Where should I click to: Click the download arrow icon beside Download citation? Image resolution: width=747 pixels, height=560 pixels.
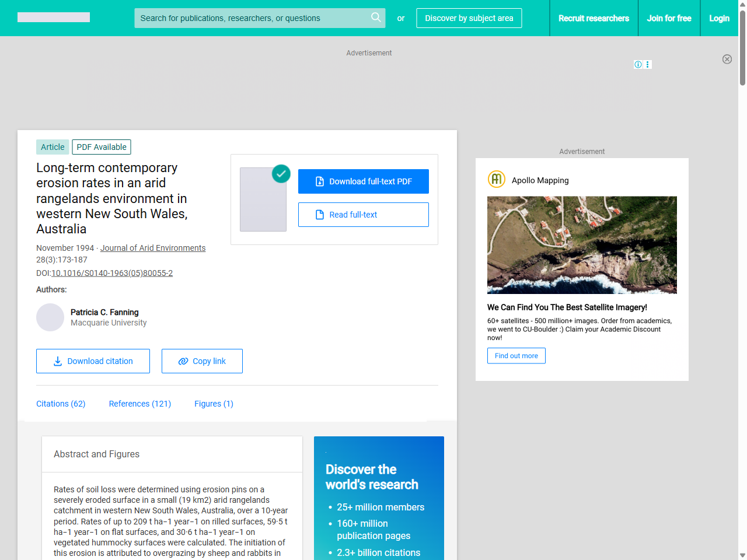pos(57,362)
